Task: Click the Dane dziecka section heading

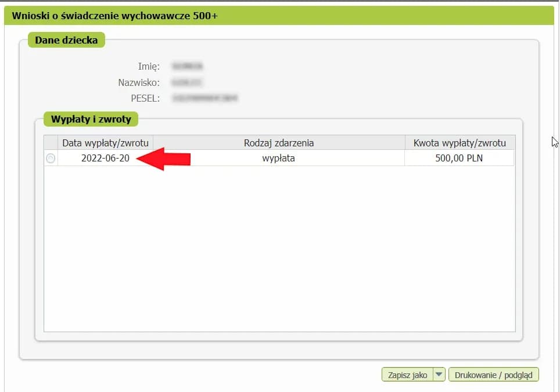Action: (x=66, y=40)
